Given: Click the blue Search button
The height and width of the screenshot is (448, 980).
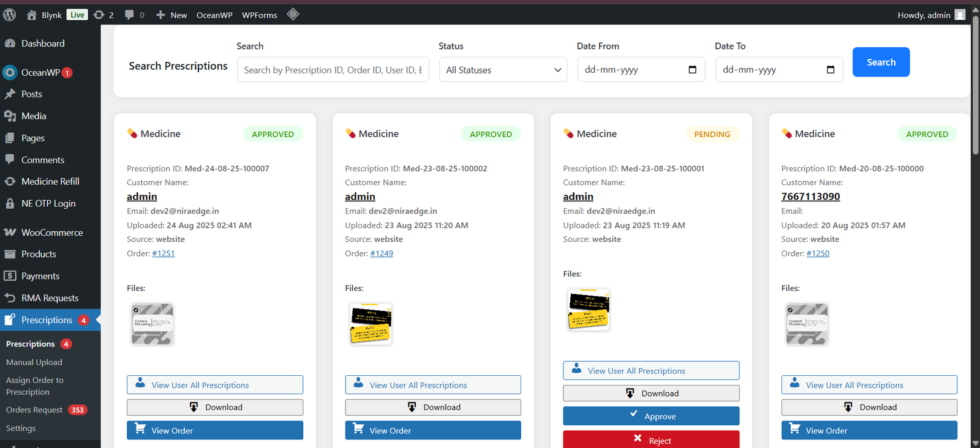Looking at the screenshot, I should click(881, 62).
